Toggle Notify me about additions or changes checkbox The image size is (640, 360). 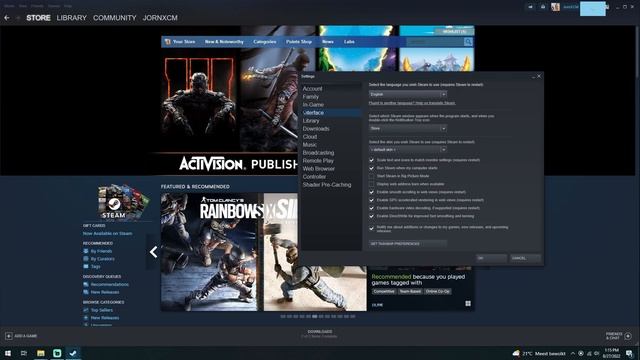point(371,229)
